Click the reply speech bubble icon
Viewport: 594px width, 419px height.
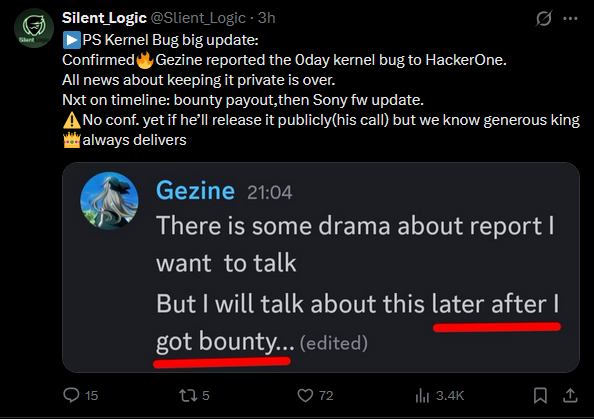(71, 395)
